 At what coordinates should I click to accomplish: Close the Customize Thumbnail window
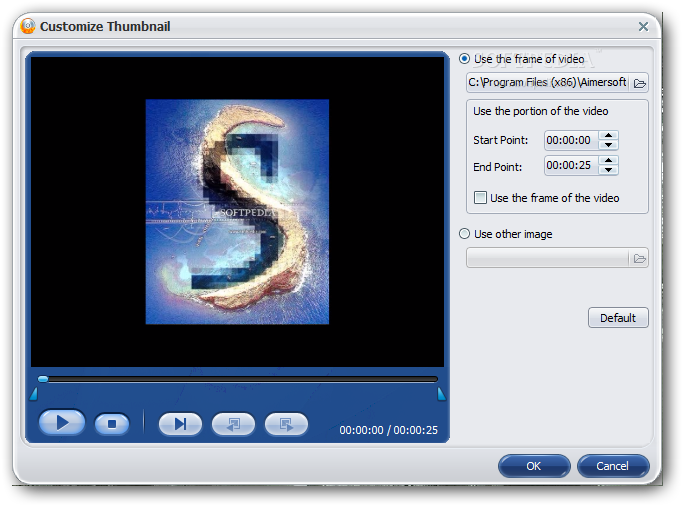[643, 27]
